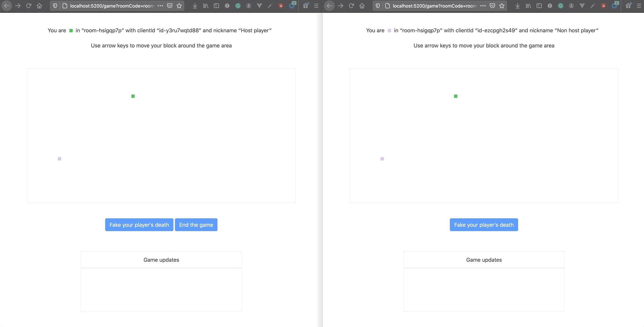The width and height of the screenshot is (644, 327).
Task: Toggle sidebar in left browser toolbar
Action: click(x=216, y=6)
